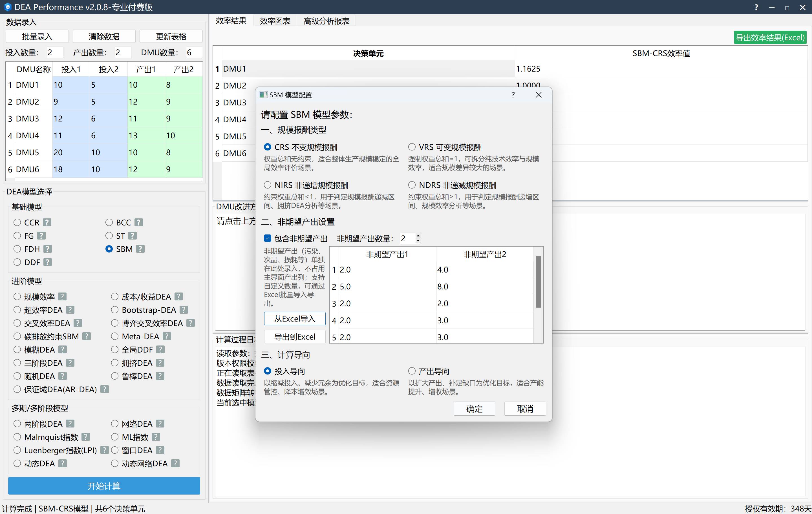Click the DMU数量 input field
Image resolution: width=812 pixels, height=514 pixels.
(194, 53)
